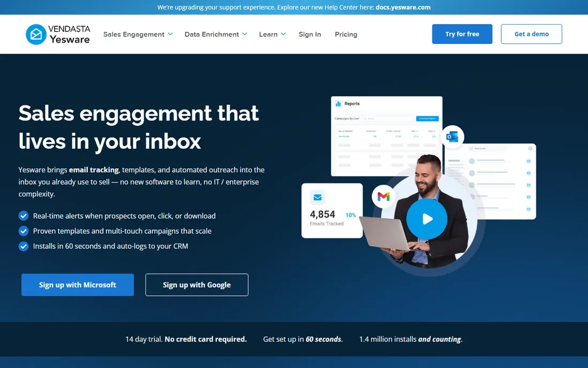Click 'Installs in 60 seconds' bullet text

[x=111, y=246]
